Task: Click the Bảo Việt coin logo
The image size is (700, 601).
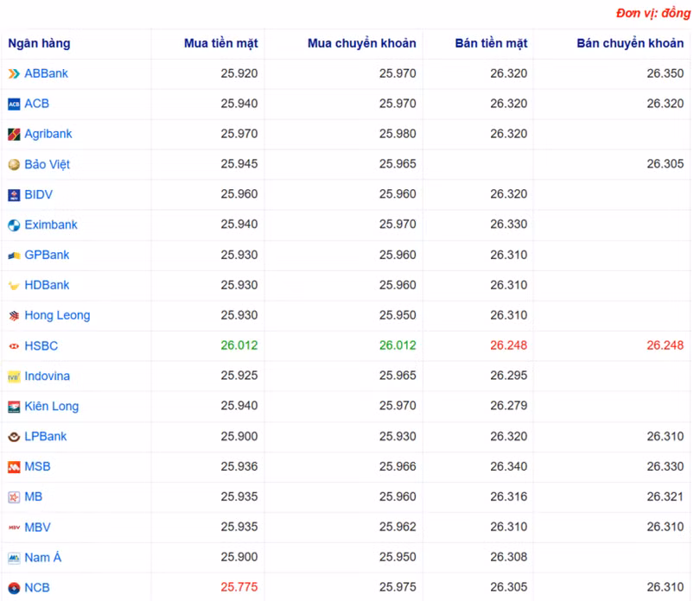Action: [13, 164]
